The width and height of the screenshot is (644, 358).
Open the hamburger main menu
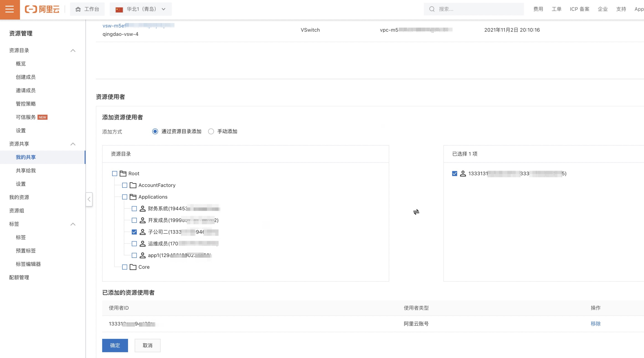click(x=10, y=9)
